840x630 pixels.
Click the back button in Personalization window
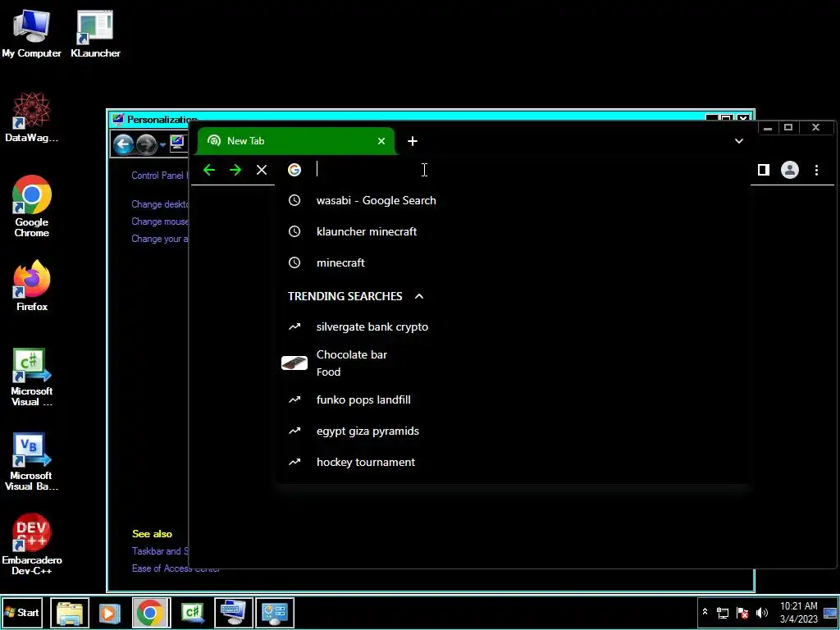tap(123, 144)
